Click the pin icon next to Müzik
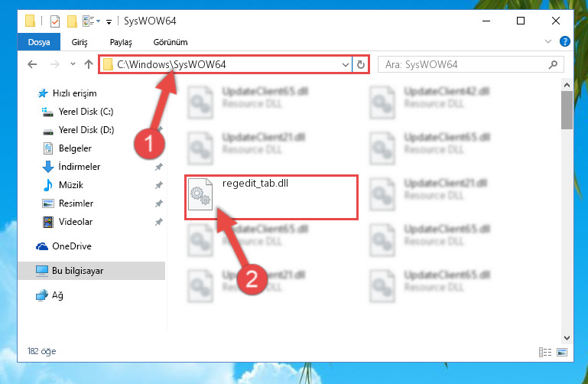Image resolution: width=588 pixels, height=384 pixels. (159, 185)
